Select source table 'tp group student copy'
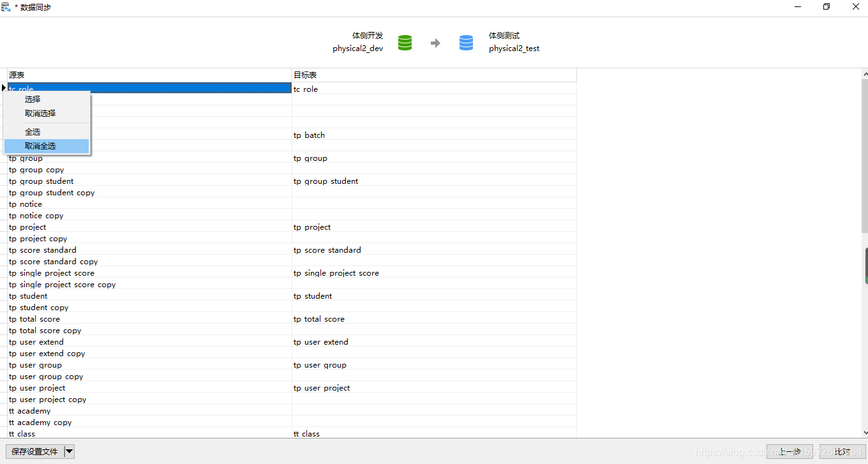 149,193
